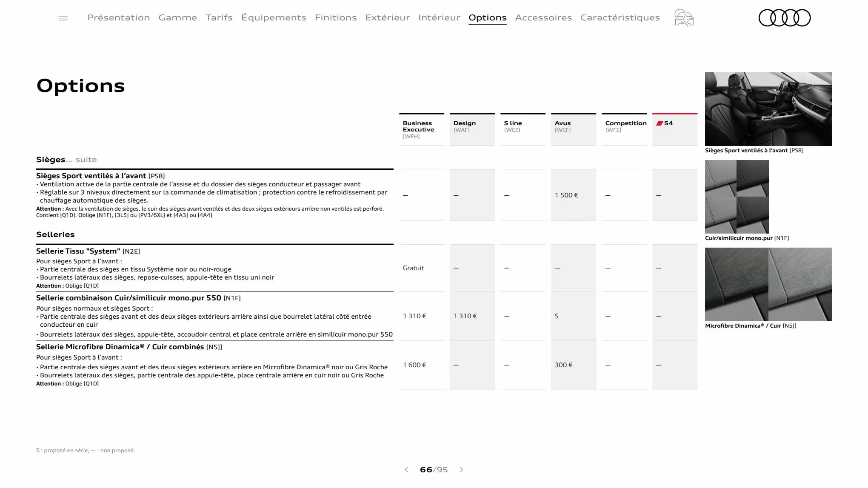Click the Sièges... suite heading

click(66, 160)
